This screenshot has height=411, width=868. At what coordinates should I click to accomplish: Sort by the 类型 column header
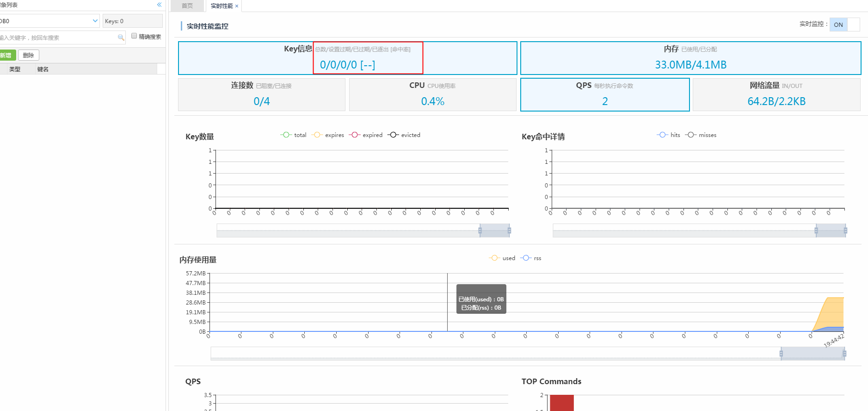(x=15, y=69)
